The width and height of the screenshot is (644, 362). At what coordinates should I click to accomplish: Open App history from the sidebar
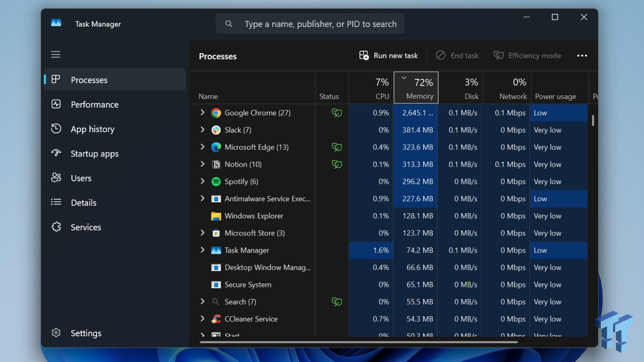(x=56, y=129)
